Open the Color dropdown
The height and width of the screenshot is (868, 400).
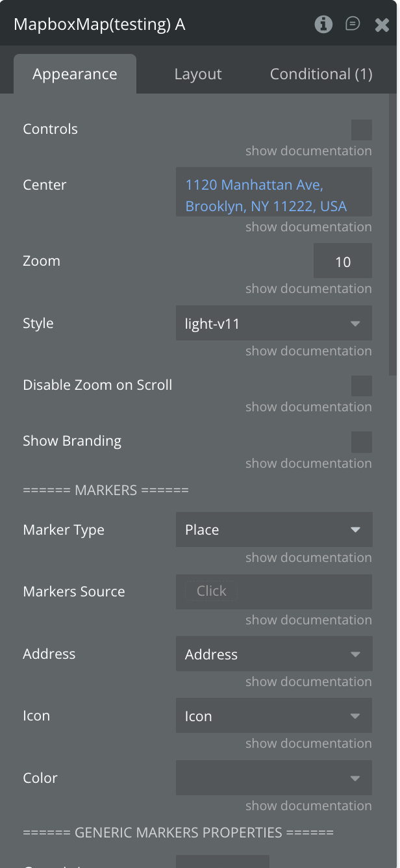pos(273,778)
